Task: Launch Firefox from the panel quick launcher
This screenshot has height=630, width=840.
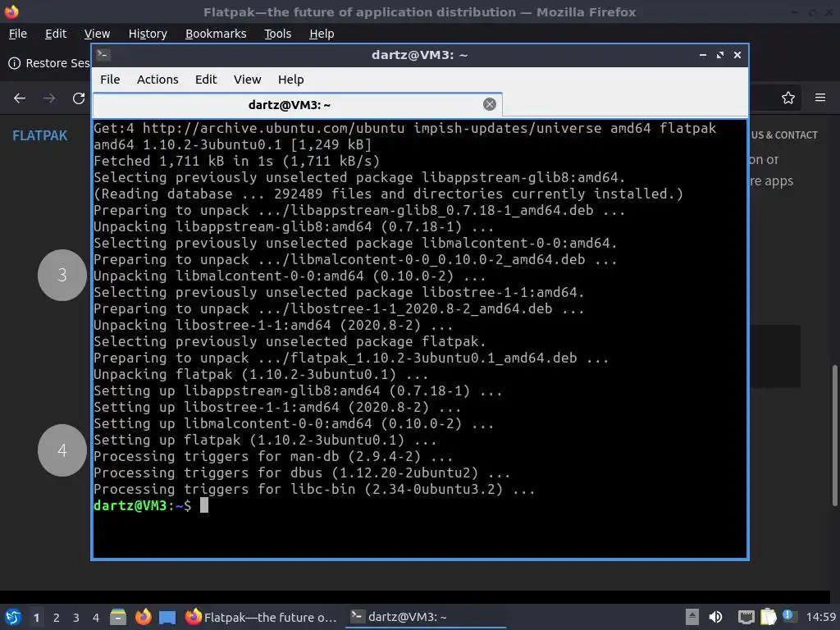Action: (143, 617)
